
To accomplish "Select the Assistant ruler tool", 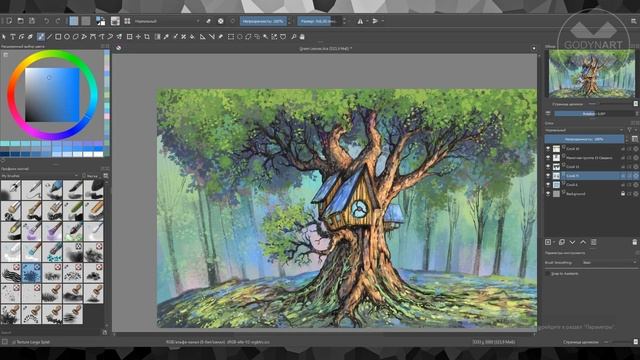I will point(202,37).
